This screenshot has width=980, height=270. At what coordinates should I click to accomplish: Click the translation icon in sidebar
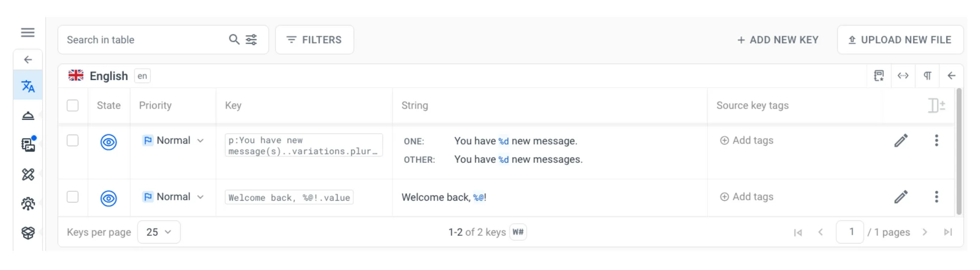pos(28,87)
